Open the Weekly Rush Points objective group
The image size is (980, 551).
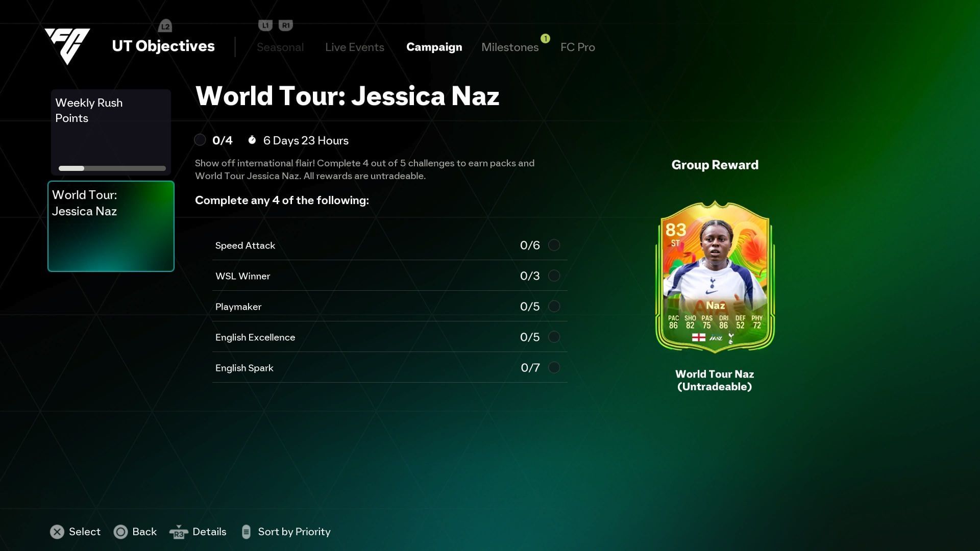coord(111,133)
